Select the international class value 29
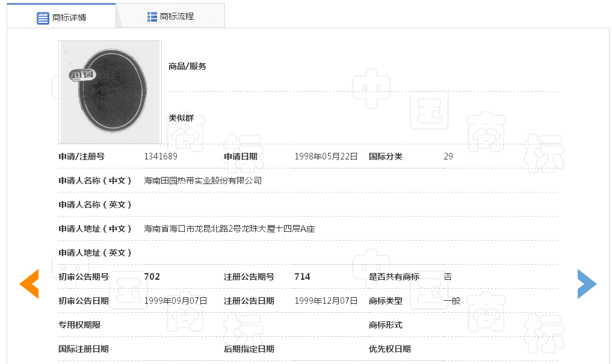This screenshot has width=612, height=364. click(x=448, y=156)
